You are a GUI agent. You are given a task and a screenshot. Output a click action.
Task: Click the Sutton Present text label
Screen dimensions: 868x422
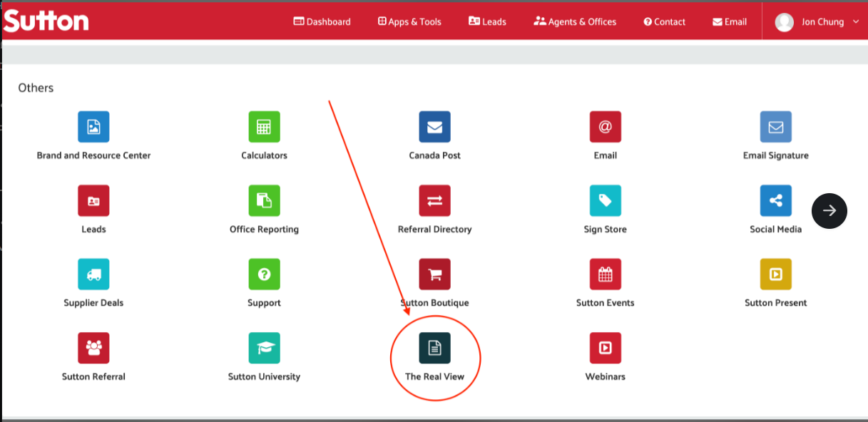pyautogui.click(x=775, y=303)
